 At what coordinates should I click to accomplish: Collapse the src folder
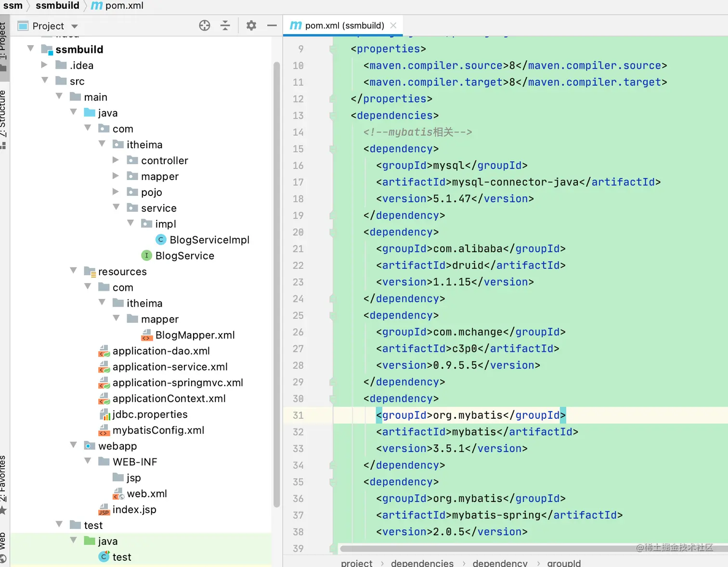pos(45,80)
